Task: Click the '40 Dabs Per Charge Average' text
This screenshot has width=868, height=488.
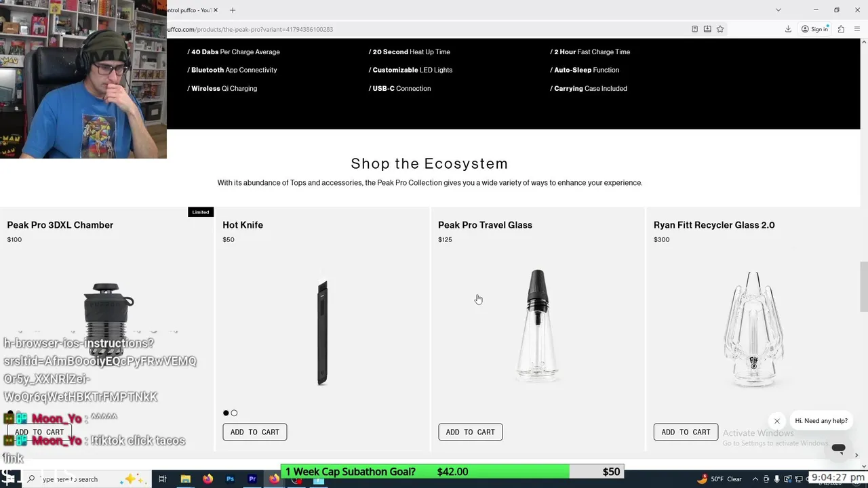Action: pyautogui.click(x=233, y=52)
